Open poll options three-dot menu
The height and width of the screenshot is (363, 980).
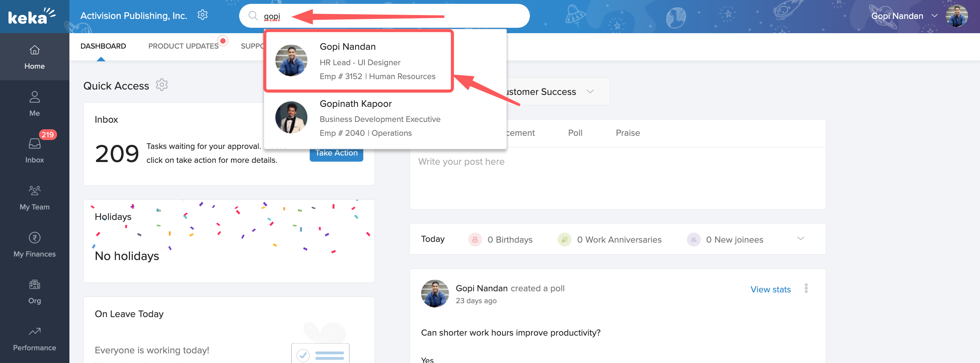point(806,289)
